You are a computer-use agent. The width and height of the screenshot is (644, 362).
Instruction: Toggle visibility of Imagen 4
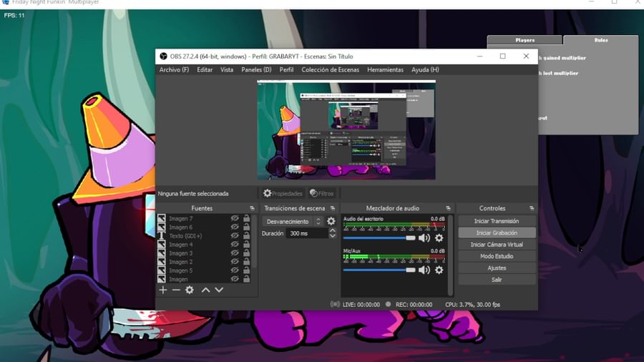[x=235, y=244]
